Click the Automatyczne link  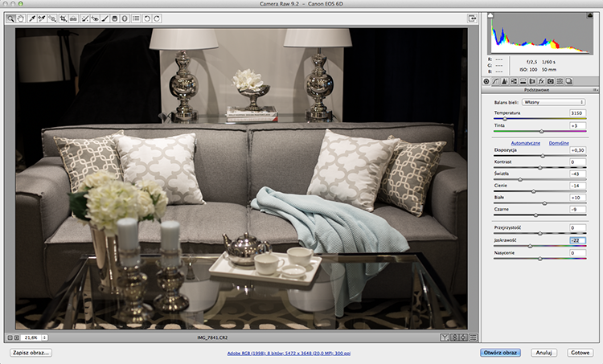pos(525,143)
